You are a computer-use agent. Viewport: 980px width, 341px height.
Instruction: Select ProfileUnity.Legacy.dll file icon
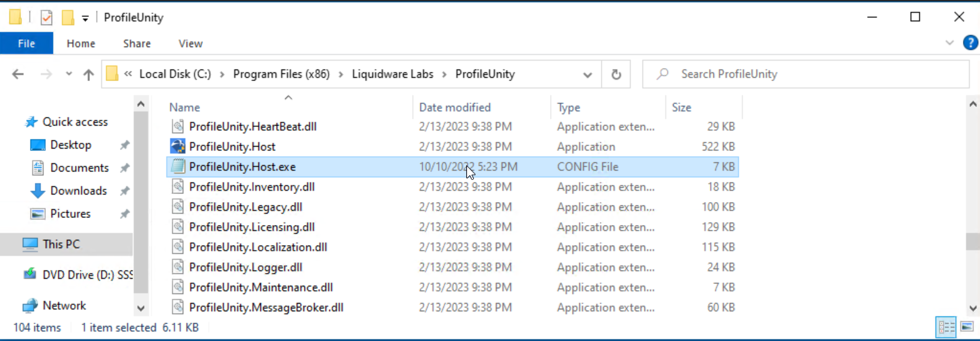(x=178, y=207)
